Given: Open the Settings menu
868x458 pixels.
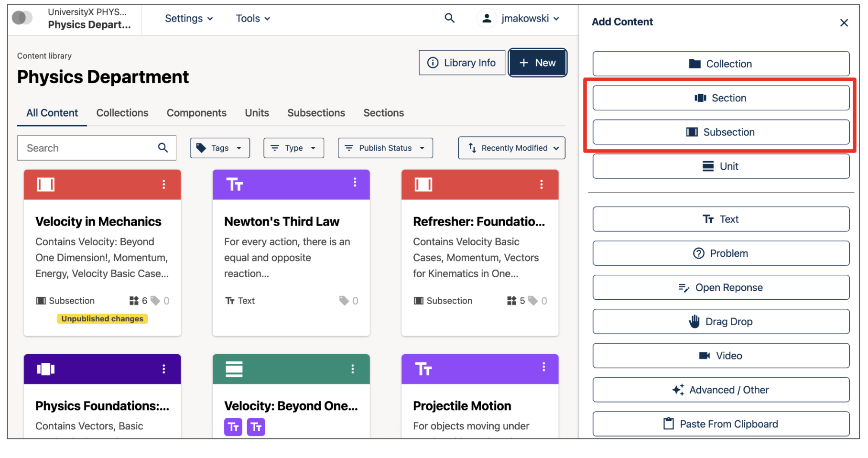Looking at the screenshot, I should coord(188,18).
